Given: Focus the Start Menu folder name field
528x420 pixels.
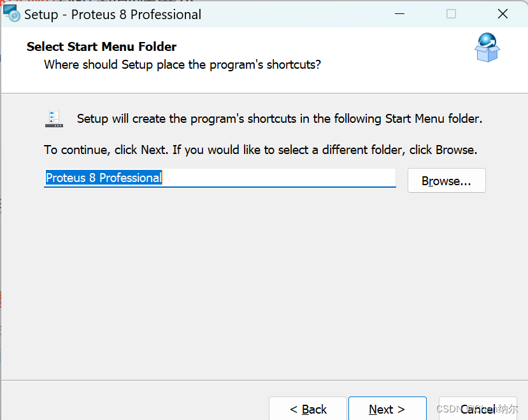Looking at the screenshot, I should click(x=220, y=178).
